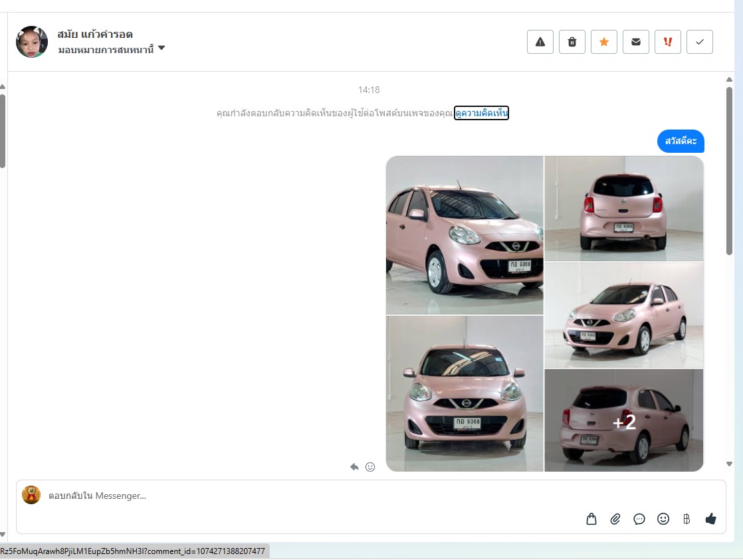Click the chat scrollbar down arrow

(729, 464)
